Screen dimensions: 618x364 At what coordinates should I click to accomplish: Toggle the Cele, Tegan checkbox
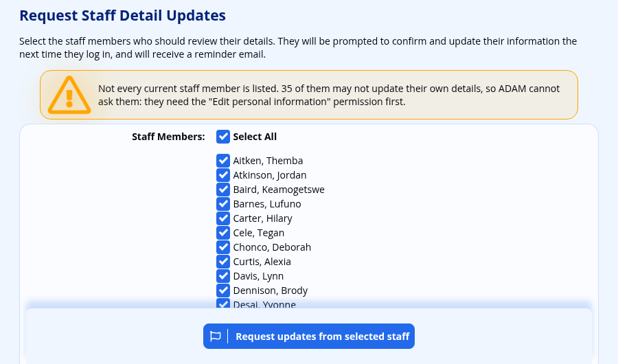point(223,233)
